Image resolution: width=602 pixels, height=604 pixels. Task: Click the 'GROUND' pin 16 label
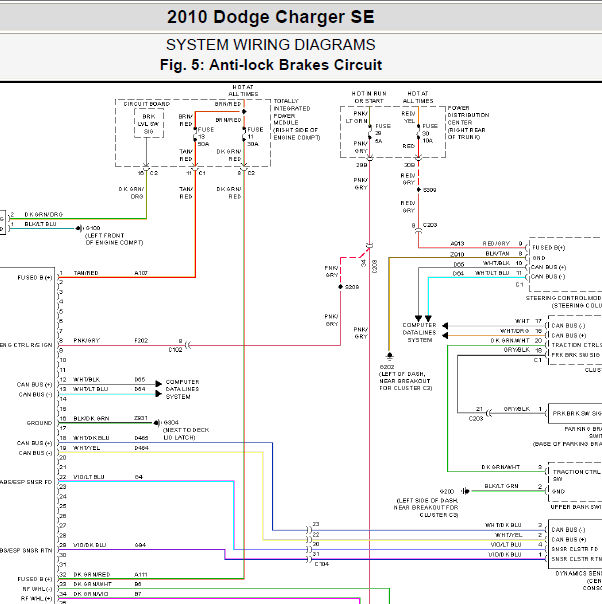click(x=39, y=423)
